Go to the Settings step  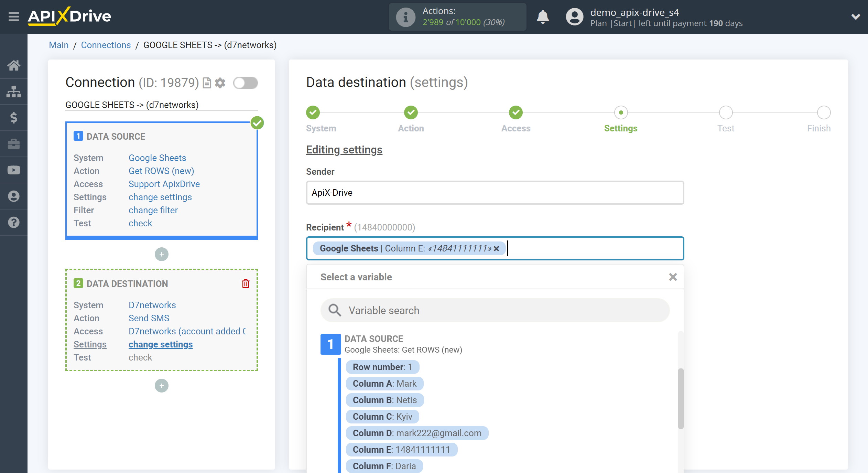[x=621, y=112]
